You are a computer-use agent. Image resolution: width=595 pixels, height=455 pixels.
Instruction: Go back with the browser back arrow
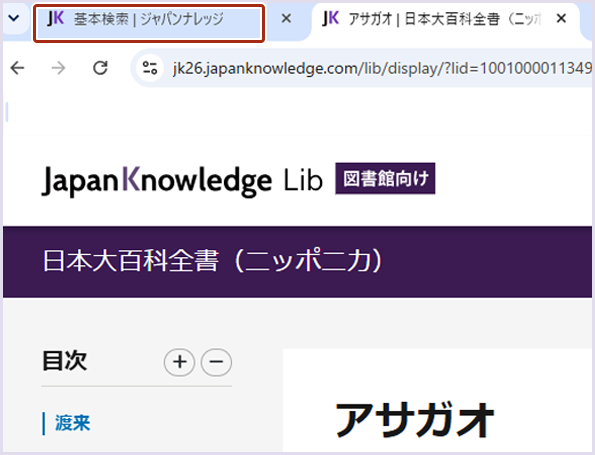(17, 68)
